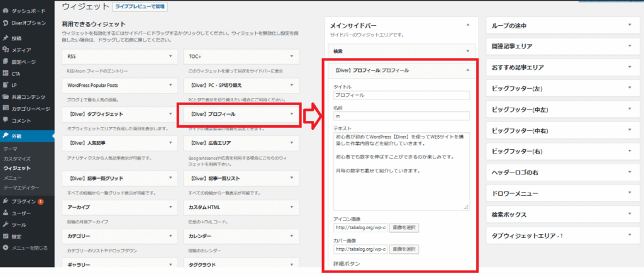Viewport: 644px width, 277px height.
Task: Open the カスタマイズ submenu item
Action: (x=17, y=159)
